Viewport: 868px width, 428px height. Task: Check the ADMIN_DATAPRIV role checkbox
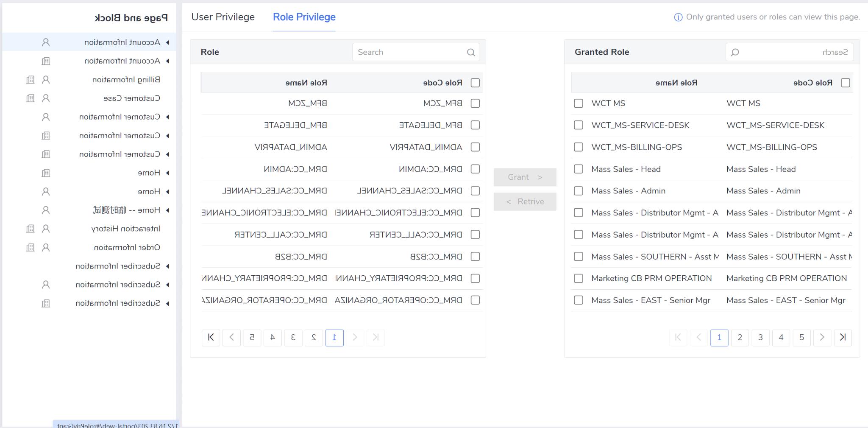tap(475, 147)
